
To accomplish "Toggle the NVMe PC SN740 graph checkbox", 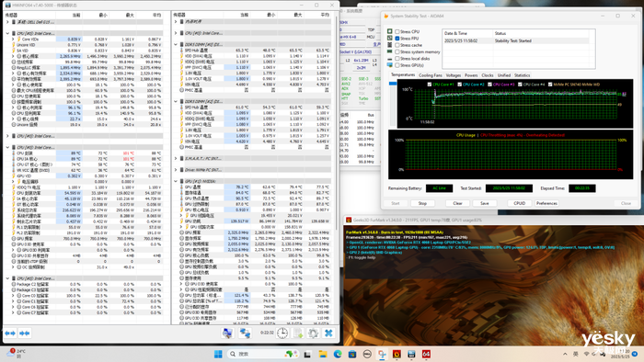I will coord(550,85).
